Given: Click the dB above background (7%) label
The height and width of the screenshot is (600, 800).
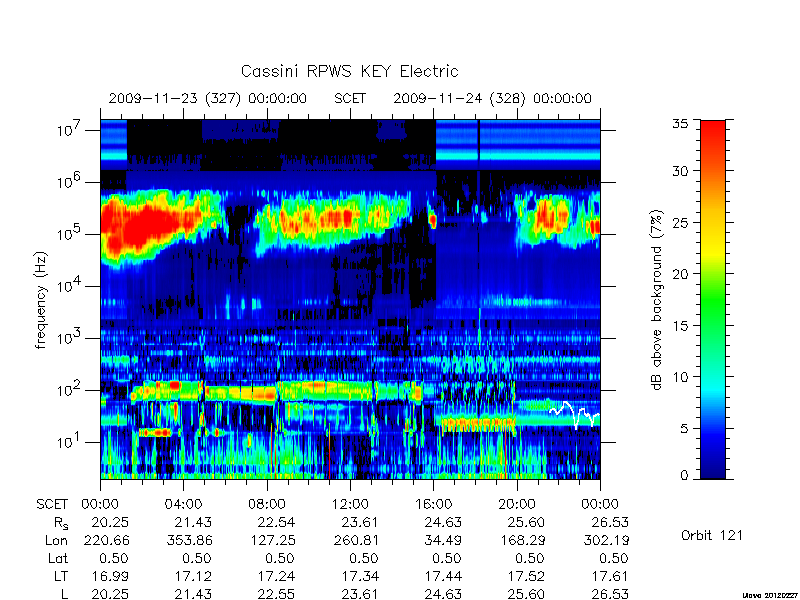Looking at the screenshot, I should tap(658, 300).
